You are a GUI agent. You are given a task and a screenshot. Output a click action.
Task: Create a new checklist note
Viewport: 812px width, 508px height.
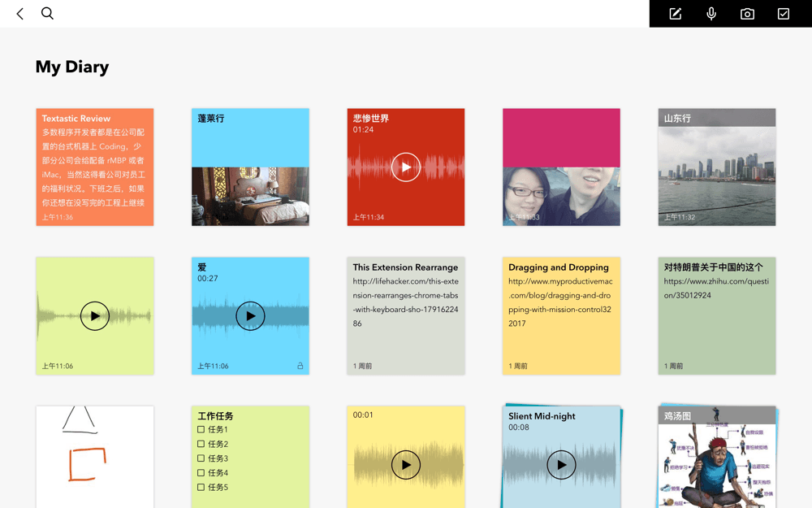[784, 14]
